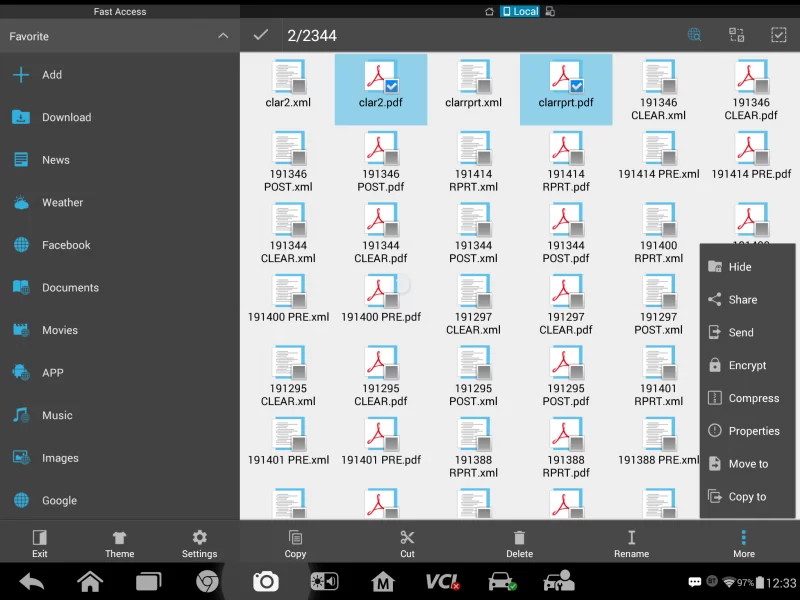Open the More overflow menu
This screenshot has width=800, height=600.
point(743,541)
